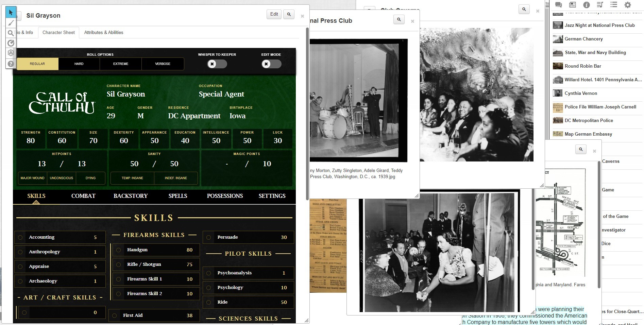Open the Backstory section of the sheet
Viewport: 644px width, 325px height.
(x=131, y=196)
